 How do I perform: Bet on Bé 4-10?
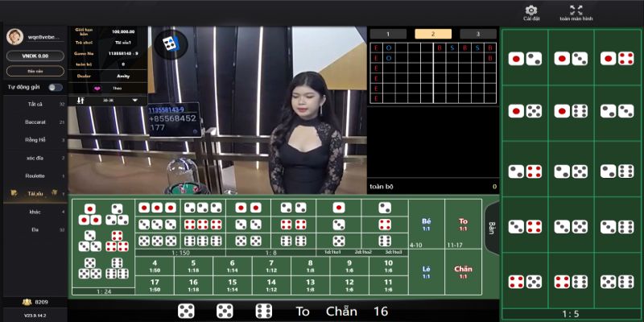(x=427, y=225)
